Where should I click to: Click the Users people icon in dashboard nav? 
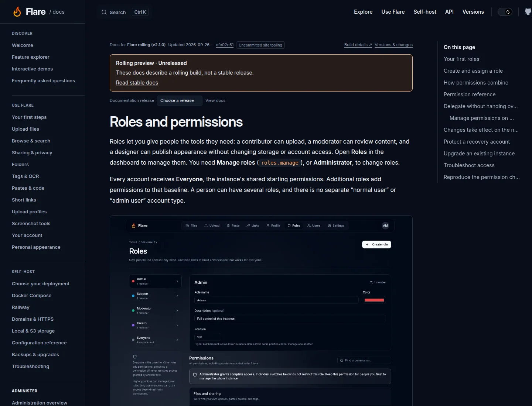309,226
